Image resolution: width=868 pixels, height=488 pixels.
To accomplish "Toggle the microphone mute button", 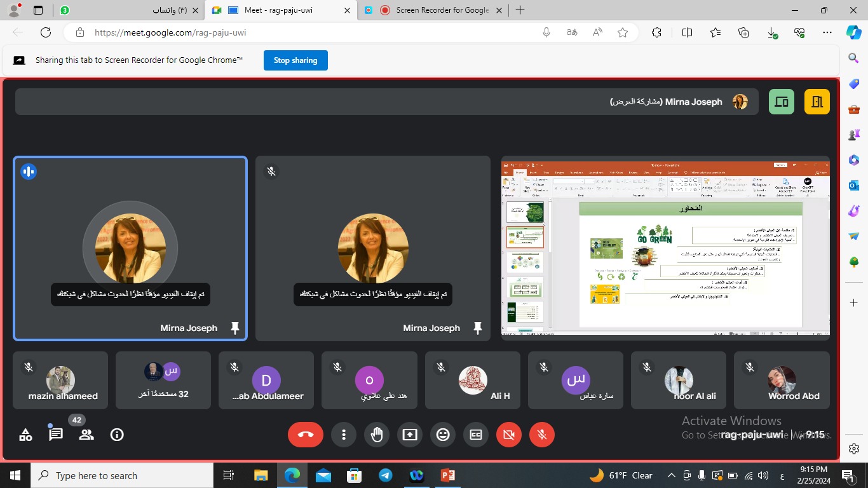I will click(542, 435).
